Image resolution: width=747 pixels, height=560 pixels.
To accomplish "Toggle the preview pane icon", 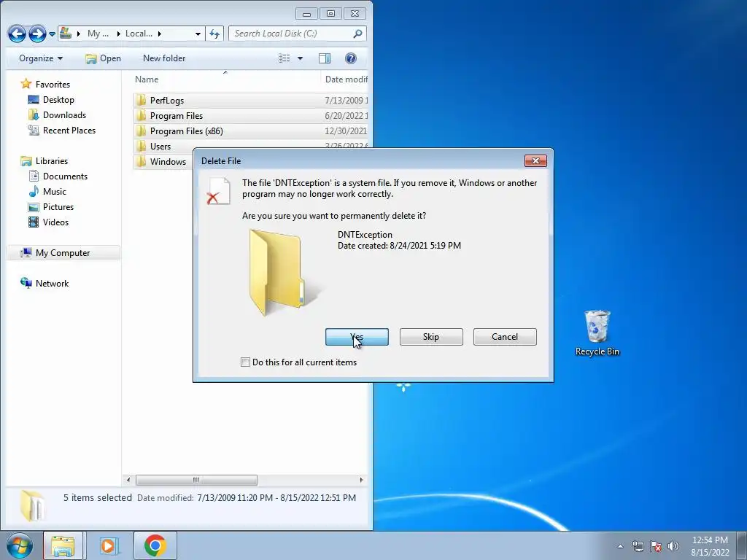I will [x=325, y=58].
